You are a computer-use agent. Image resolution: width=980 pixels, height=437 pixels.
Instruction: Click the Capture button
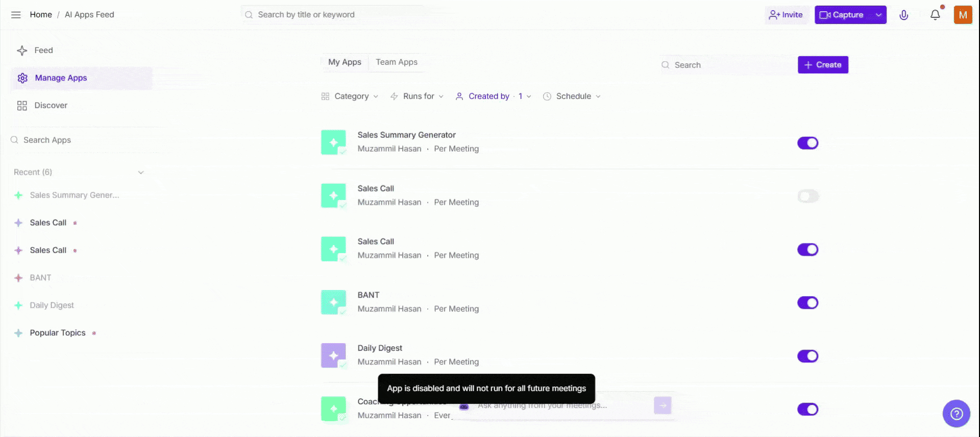click(842, 15)
